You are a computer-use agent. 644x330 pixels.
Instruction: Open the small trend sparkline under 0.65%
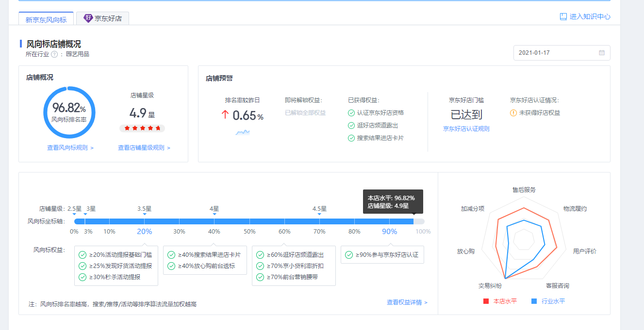point(243,132)
